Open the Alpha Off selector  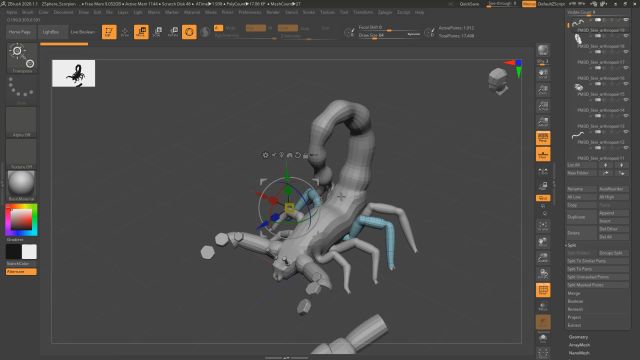tap(21, 122)
